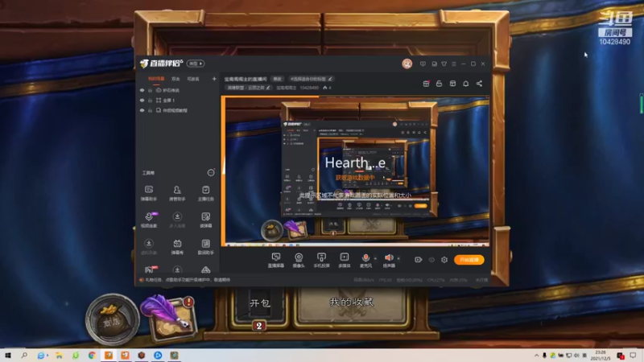
Task: Add a 直播屏幕 screen capture source
Action: (x=276, y=260)
